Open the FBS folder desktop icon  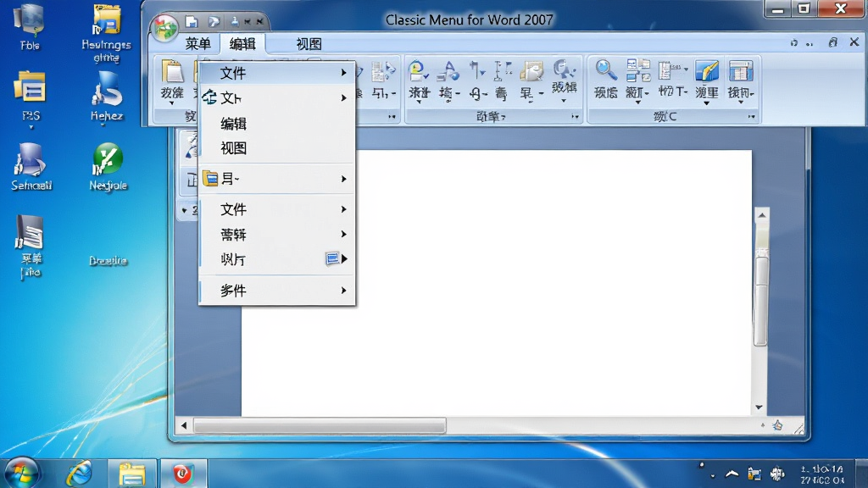[31, 97]
